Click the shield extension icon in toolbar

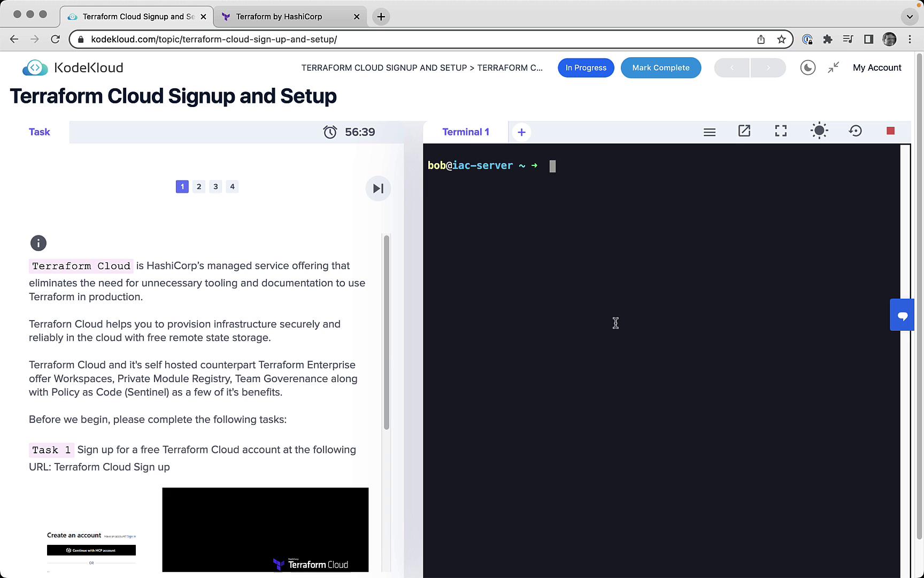pos(807,39)
